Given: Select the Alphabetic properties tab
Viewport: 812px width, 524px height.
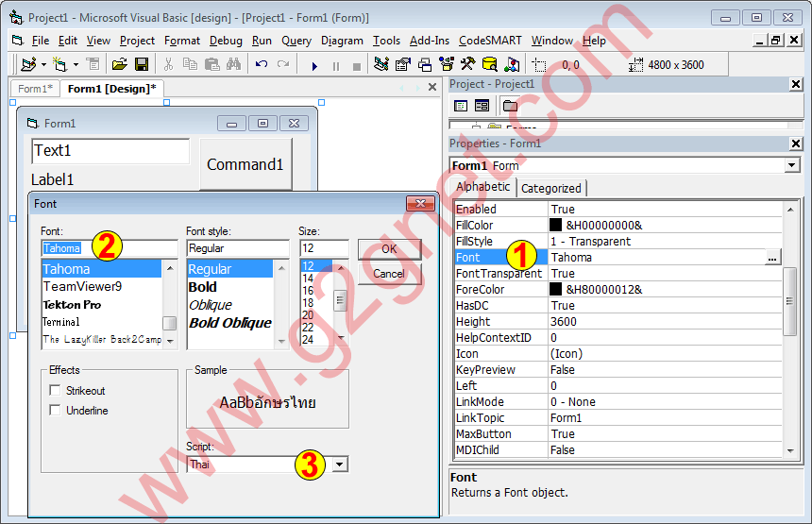Looking at the screenshot, I should point(483,187).
